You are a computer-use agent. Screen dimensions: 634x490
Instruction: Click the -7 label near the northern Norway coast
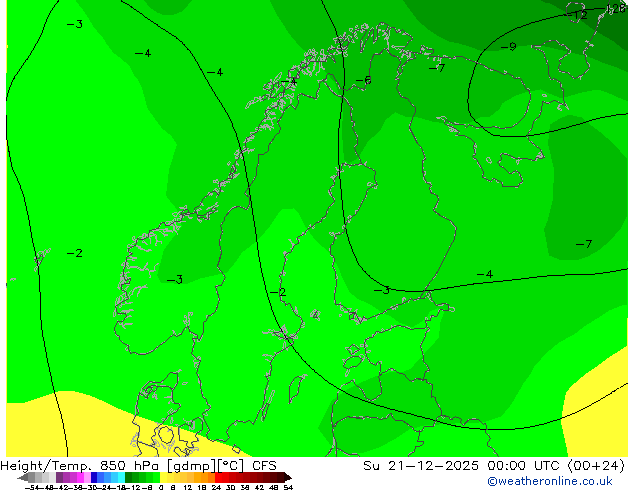click(437, 68)
